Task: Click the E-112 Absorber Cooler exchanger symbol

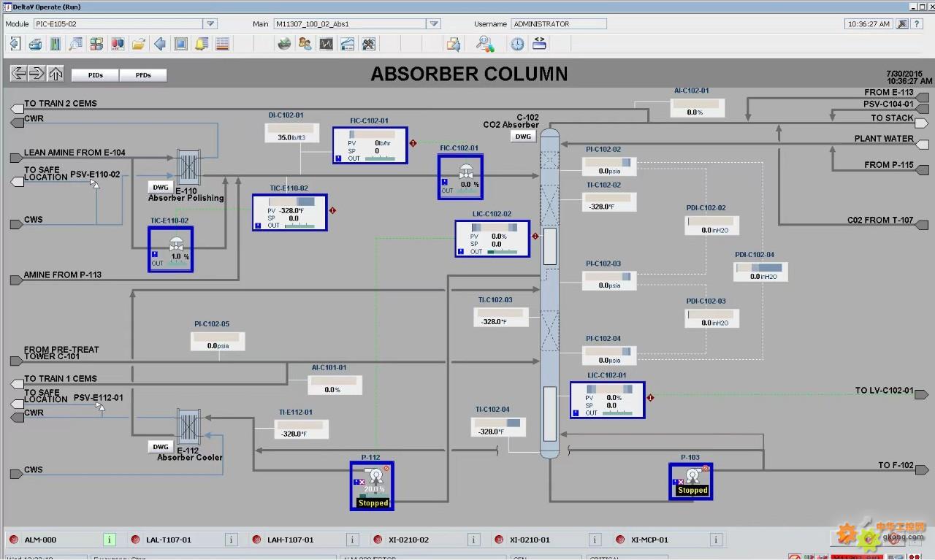Action: (189, 428)
